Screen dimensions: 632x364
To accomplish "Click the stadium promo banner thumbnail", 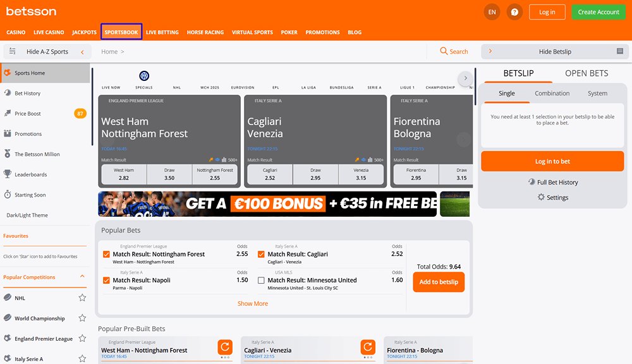I will [x=454, y=204].
